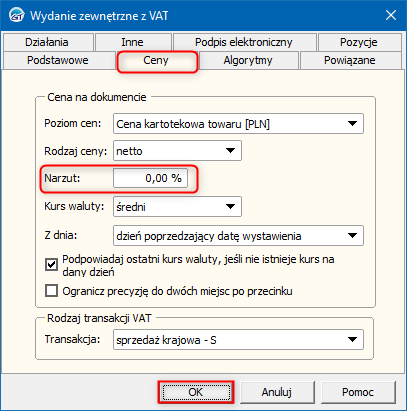Close the Wydanie zewnętrzne z VAT dialog
The width and height of the screenshot is (407, 411).
(391, 15)
